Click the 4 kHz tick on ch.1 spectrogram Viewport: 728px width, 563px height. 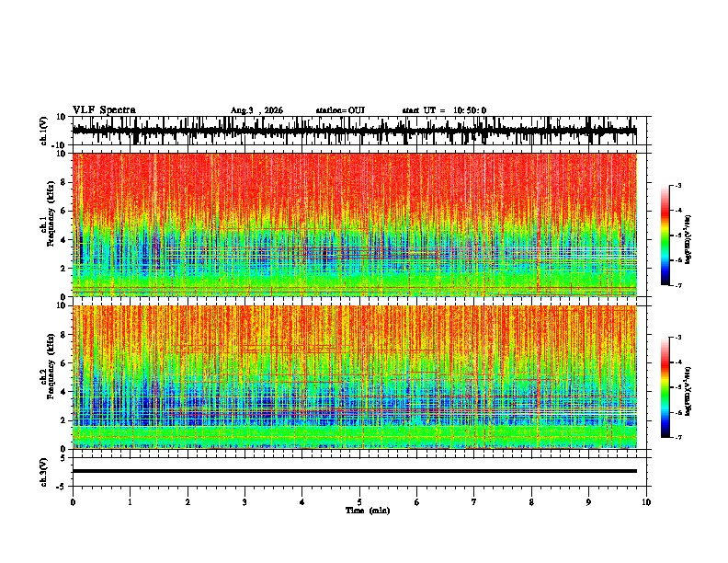click(63, 240)
